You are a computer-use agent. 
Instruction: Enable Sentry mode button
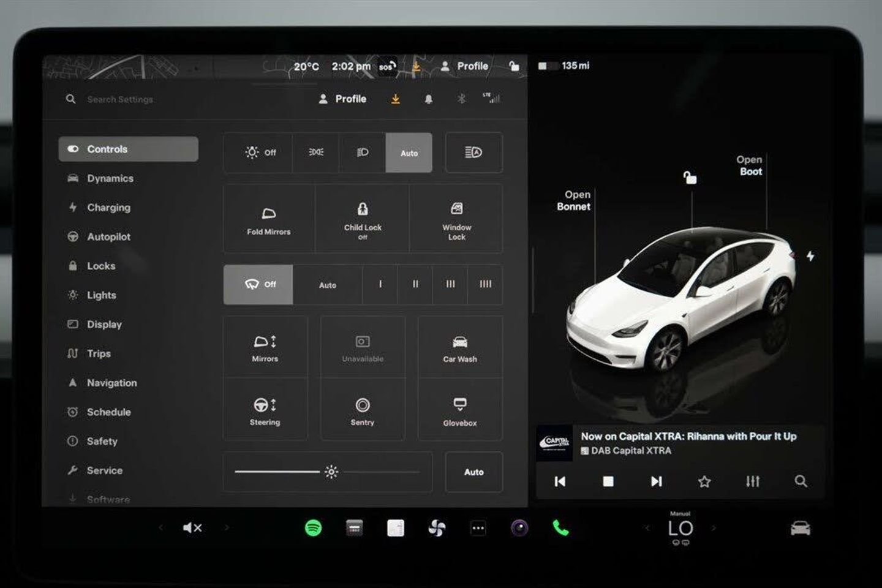pyautogui.click(x=363, y=410)
